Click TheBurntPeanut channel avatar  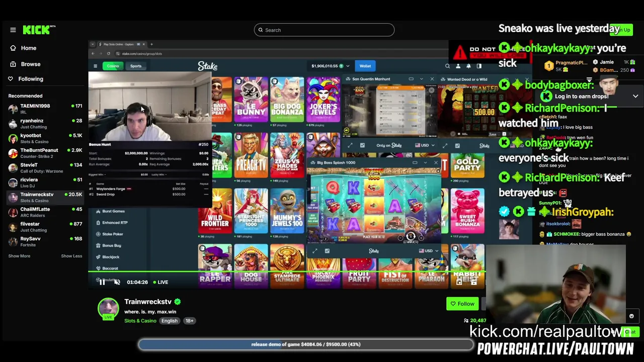coord(13,153)
